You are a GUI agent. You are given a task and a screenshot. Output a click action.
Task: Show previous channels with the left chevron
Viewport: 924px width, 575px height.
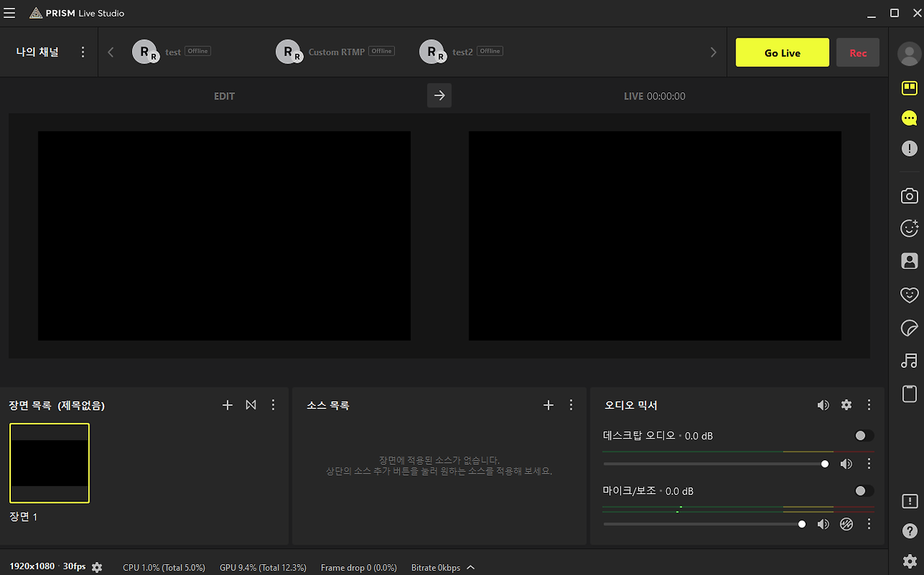pos(110,52)
